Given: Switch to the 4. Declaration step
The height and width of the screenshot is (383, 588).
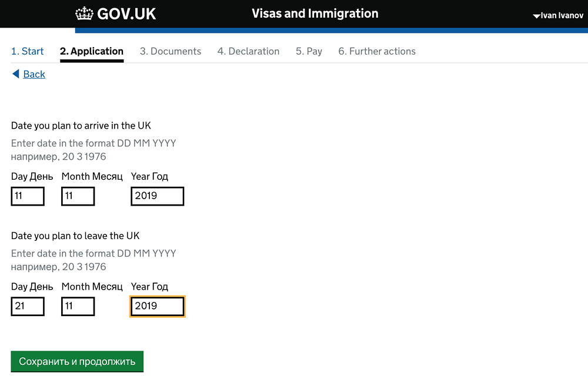Looking at the screenshot, I should [x=248, y=51].
